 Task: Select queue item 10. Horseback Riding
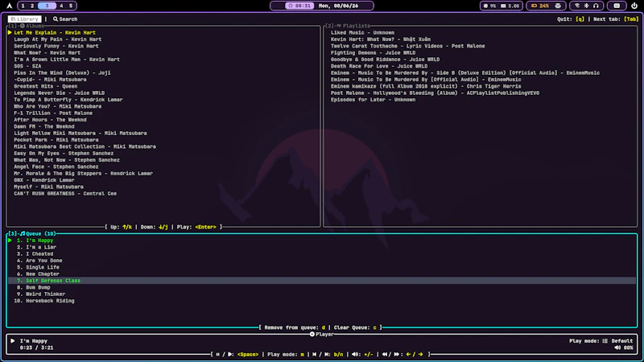pos(44,301)
